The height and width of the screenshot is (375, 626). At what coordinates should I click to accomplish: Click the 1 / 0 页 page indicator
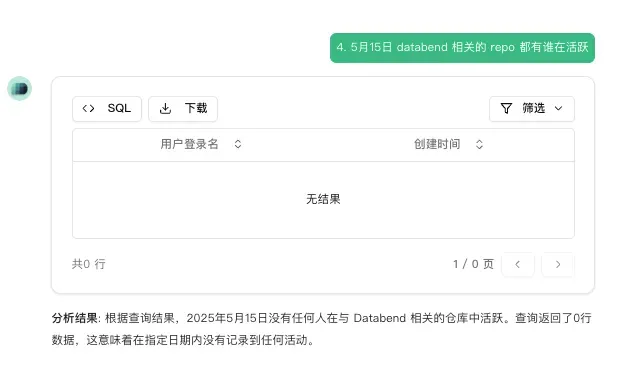tap(473, 264)
